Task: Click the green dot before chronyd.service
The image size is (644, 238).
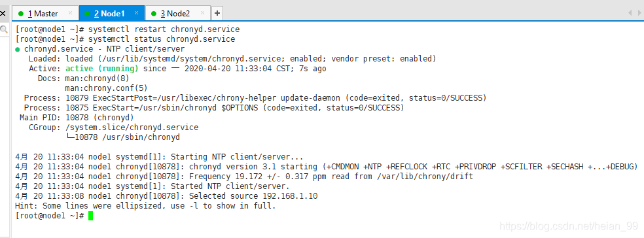Action: click(17, 49)
